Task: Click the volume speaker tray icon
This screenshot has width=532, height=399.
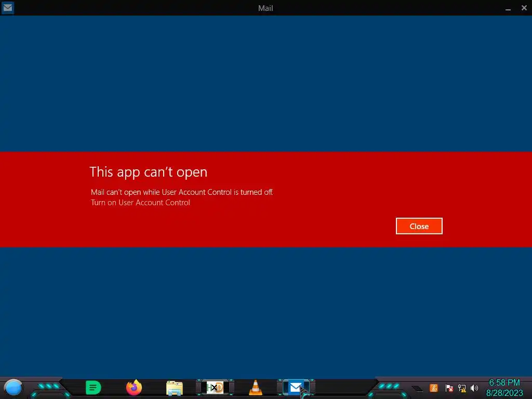Action: click(474, 388)
